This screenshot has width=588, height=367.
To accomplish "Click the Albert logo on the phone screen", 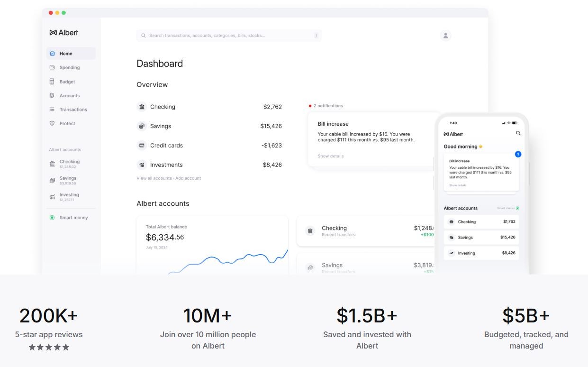I will point(453,134).
